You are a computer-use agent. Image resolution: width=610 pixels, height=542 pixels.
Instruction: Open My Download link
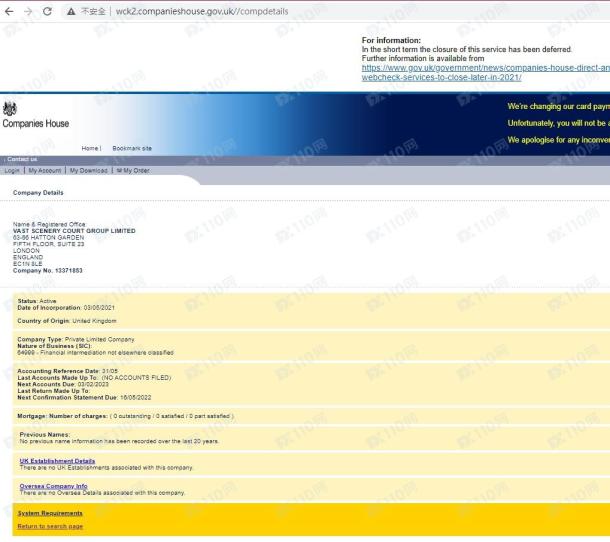[x=88, y=170]
